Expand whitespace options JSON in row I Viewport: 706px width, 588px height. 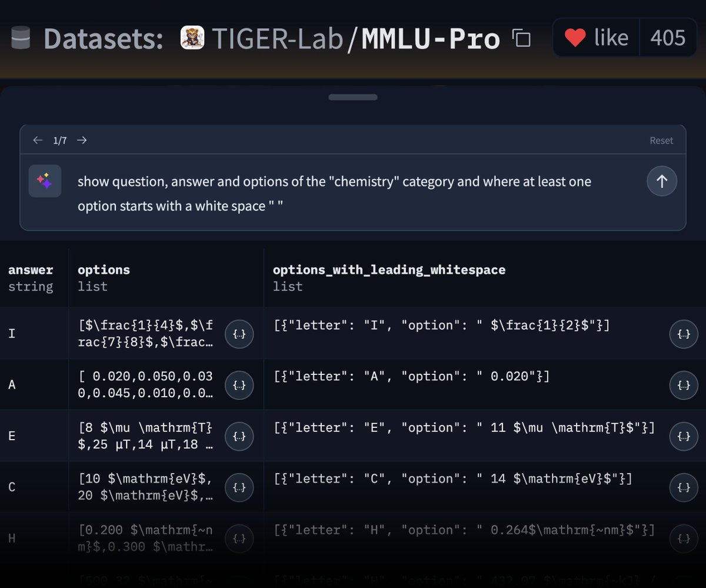click(x=684, y=334)
